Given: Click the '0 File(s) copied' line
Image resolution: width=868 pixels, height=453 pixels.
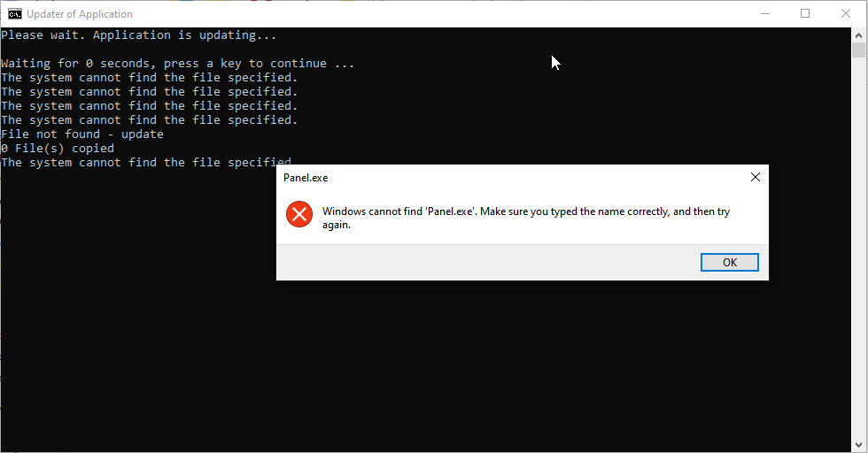Looking at the screenshot, I should pyautogui.click(x=58, y=149).
